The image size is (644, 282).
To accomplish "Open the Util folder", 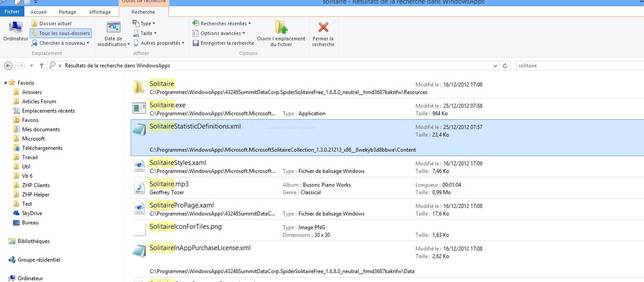I will [x=22, y=167].
